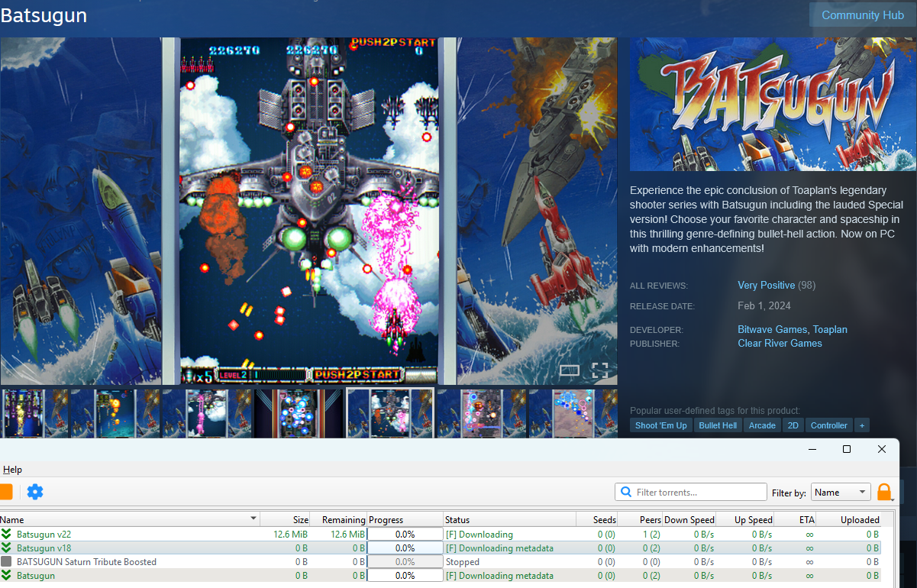
Task: Sort by the Remaining column header
Action: 338,520
